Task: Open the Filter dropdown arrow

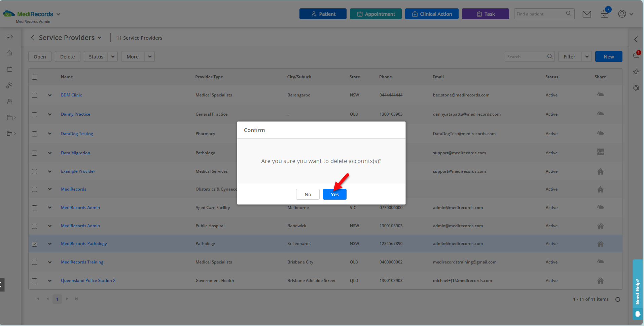Action: (x=587, y=56)
